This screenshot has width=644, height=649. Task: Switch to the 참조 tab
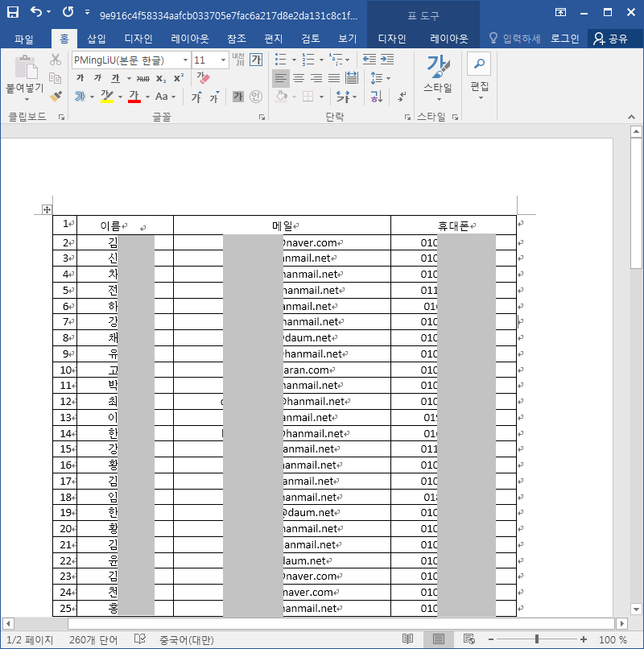pos(237,39)
